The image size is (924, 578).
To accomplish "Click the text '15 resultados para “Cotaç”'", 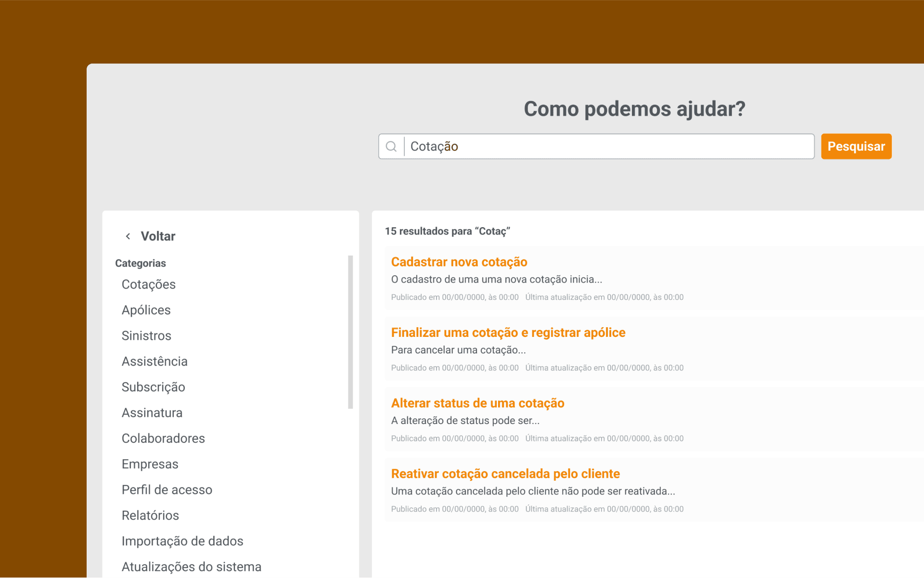I will [x=448, y=231].
